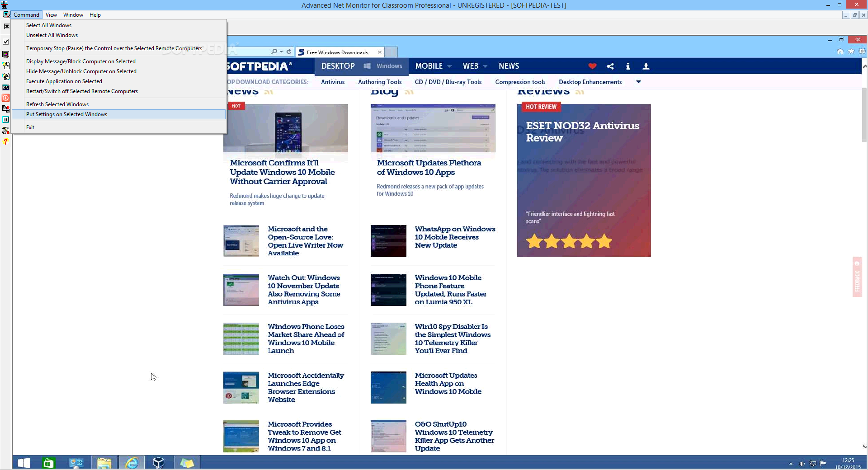This screenshot has width=868, height=470.
Task: Click the select-all checkmark icon in left toolbar
Action: (x=6, y=42)
